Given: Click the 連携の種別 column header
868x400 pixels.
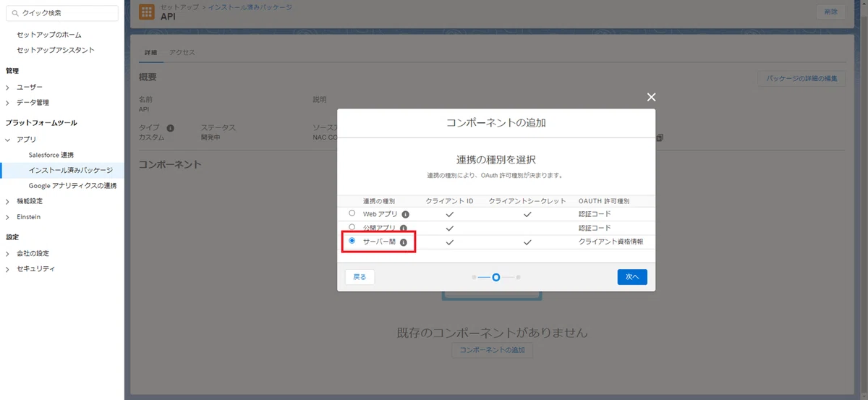Looking at the screenshot, I should click(x=380, y=200).
